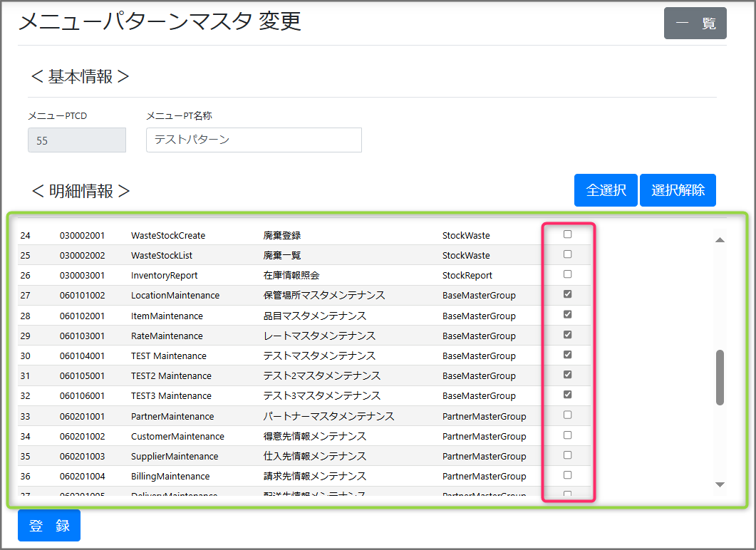Tick the BillingMaintenance checkbox
Screen dimensions: 756x550
pyautogui.click(x=568, y=475)
